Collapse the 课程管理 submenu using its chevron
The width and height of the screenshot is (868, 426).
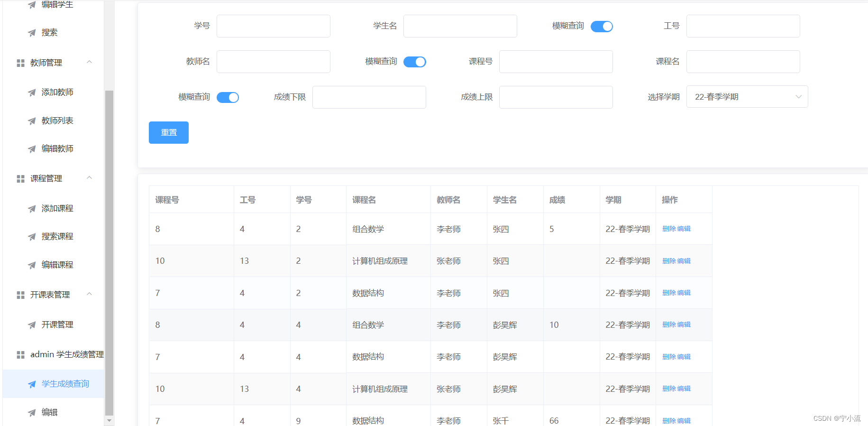(89, 178)
